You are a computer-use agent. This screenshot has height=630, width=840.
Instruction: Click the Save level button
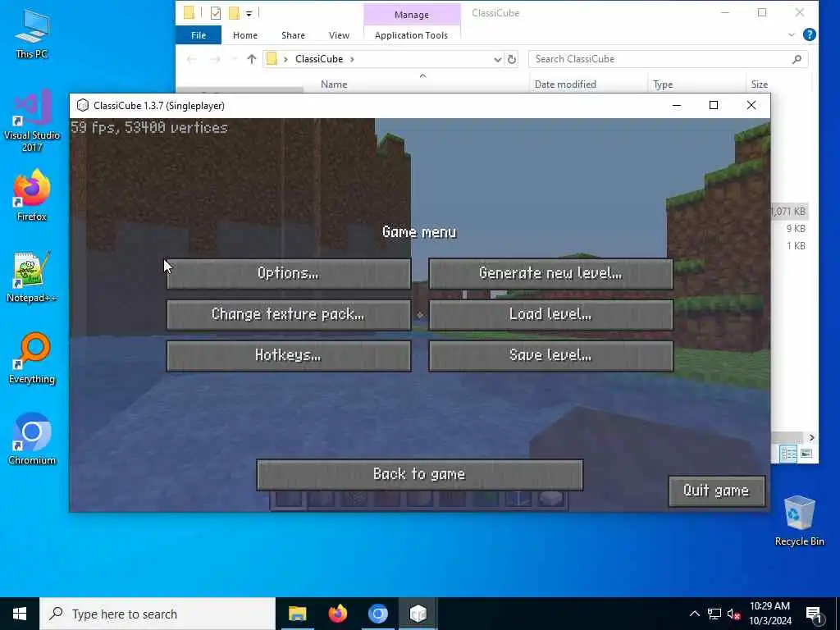(550, 356)
